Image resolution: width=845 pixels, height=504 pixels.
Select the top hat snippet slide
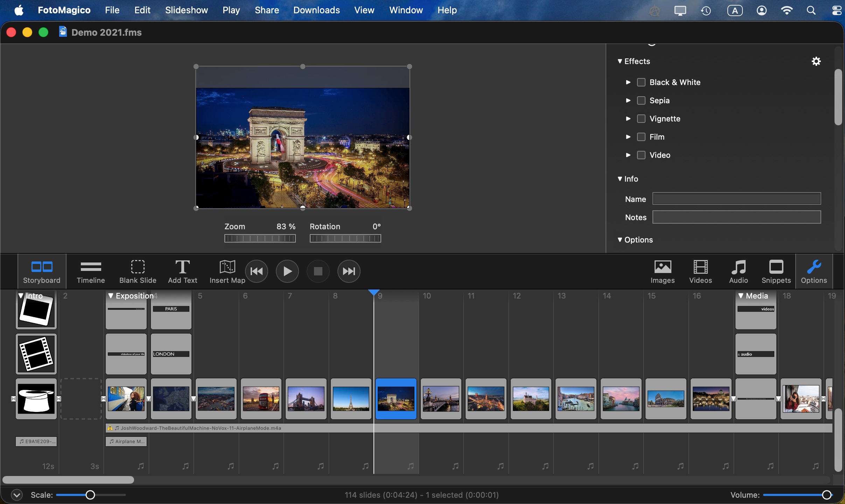point(36,399)
